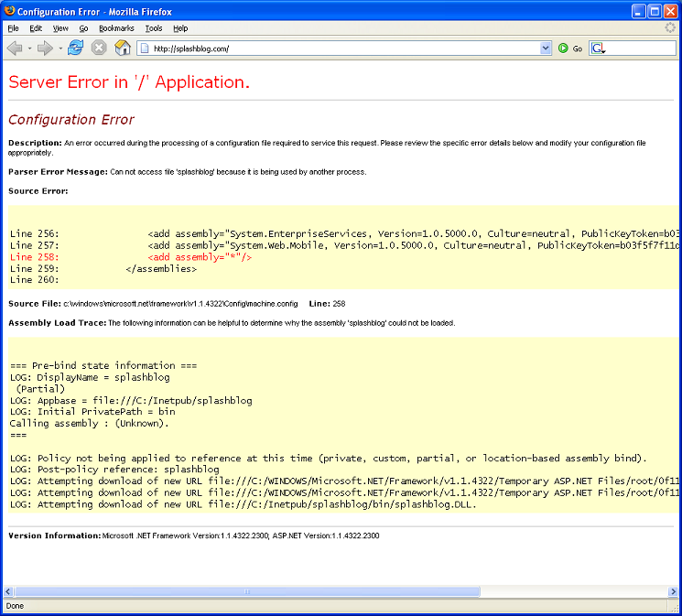This screenshot has width=682, height=616.
Task: Click the red '<add assembly="*"/>' code
Action: pyautogui.click(x=200, y=257)
